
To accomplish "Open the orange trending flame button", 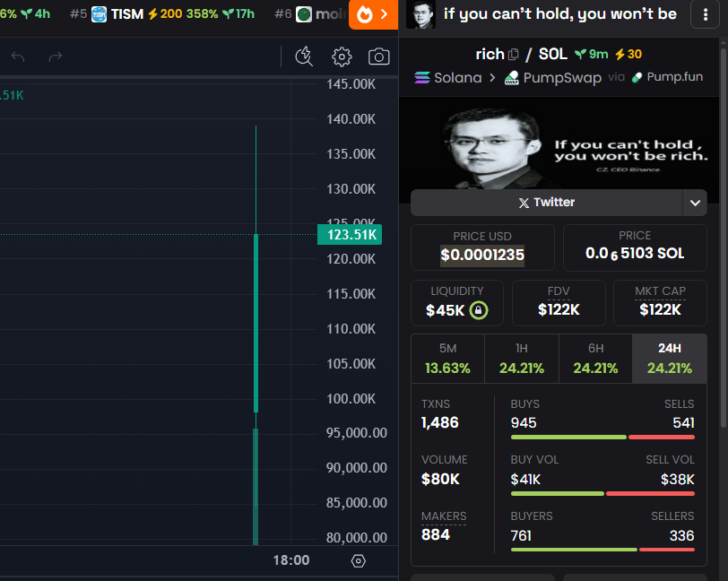I will 373,14.
